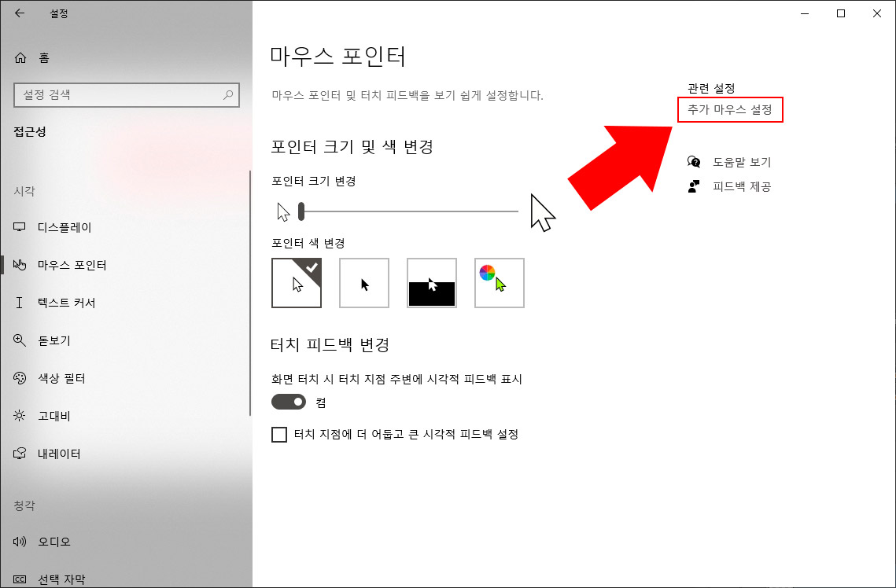Select the 고대비 sun icon
The width and height of the screenshot is (896, 588).
click(x=20, y=416)
